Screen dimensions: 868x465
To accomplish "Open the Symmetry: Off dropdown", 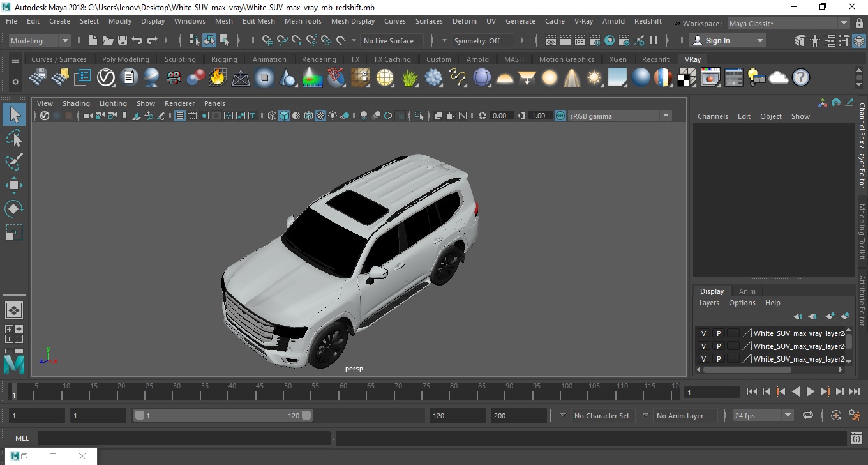I will coord(483,40).
